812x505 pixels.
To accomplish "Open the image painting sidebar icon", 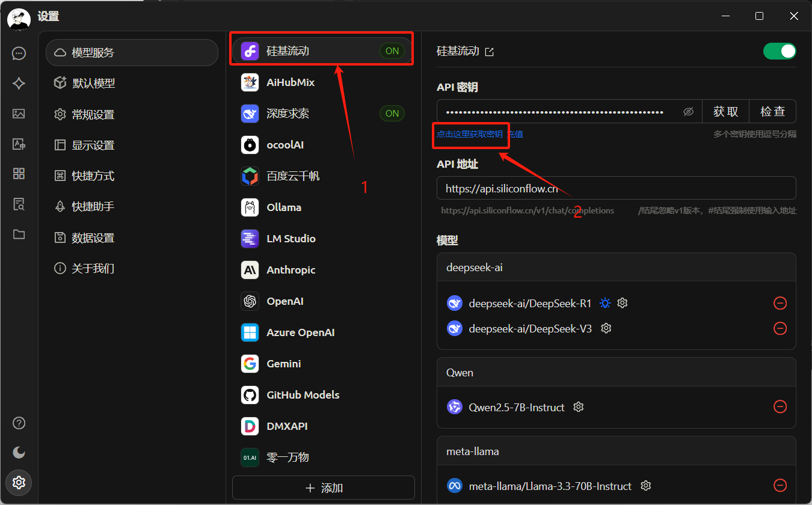I will (x=19, y=114).
